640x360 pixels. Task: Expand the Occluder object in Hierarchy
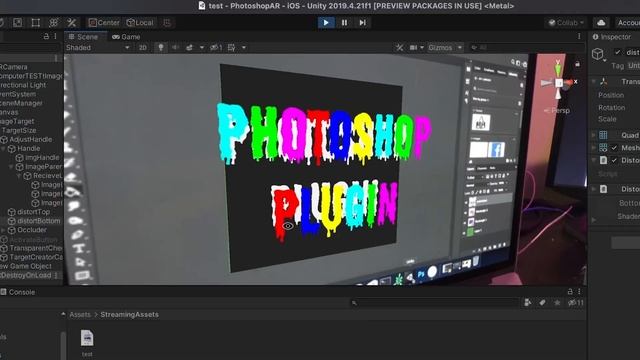pos(4,230)
